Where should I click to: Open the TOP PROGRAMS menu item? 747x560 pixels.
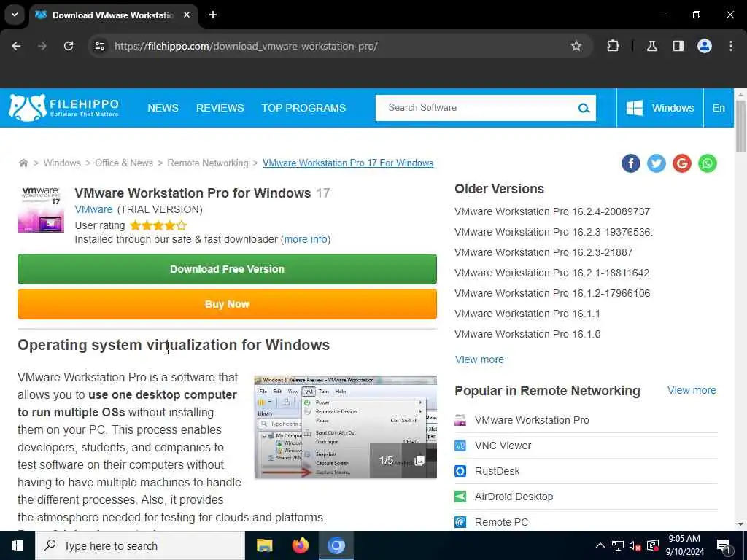(303, 108)
